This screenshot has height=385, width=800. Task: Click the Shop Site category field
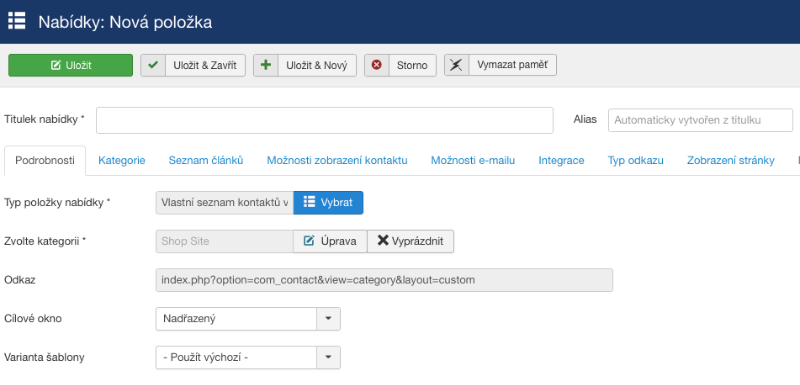pos(224,241)
